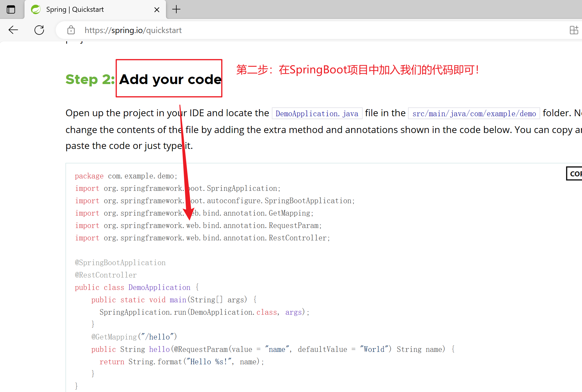The image size is (582, 392).
Task: Click the package com.example.demo code line
Action: click(x=126, y=176)
